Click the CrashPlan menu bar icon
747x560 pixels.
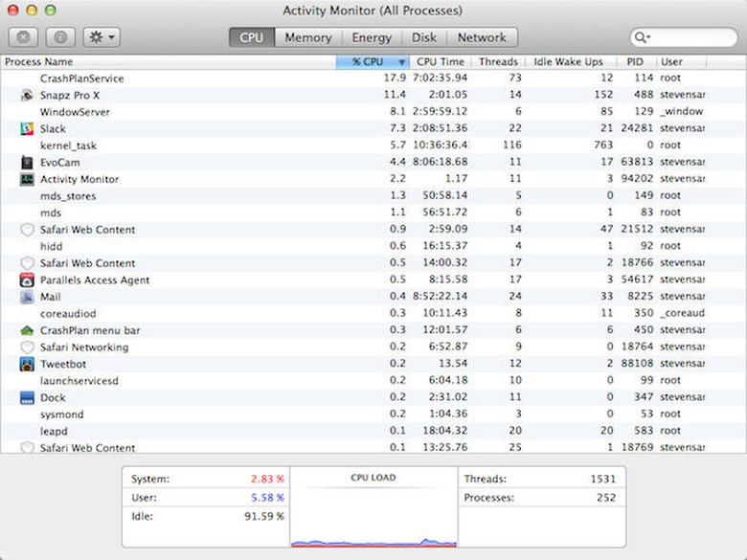pos(27,330)
